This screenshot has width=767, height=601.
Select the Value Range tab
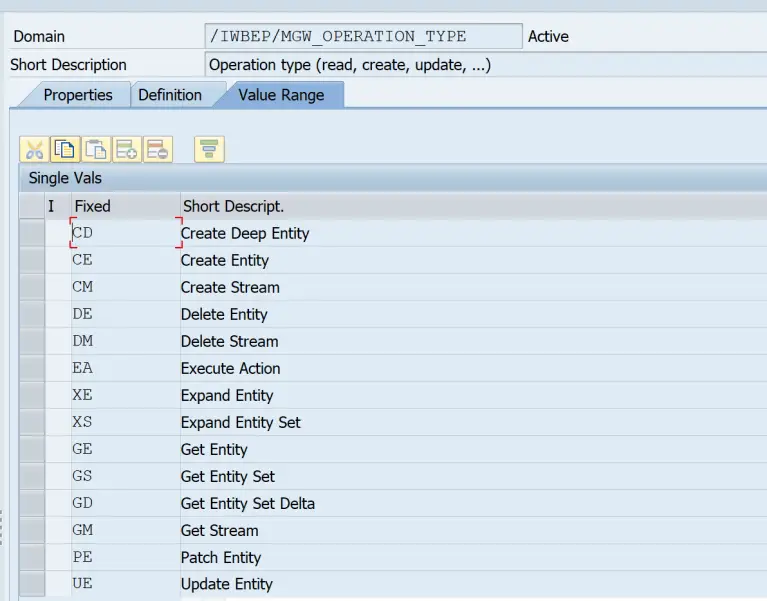[280, 95]
